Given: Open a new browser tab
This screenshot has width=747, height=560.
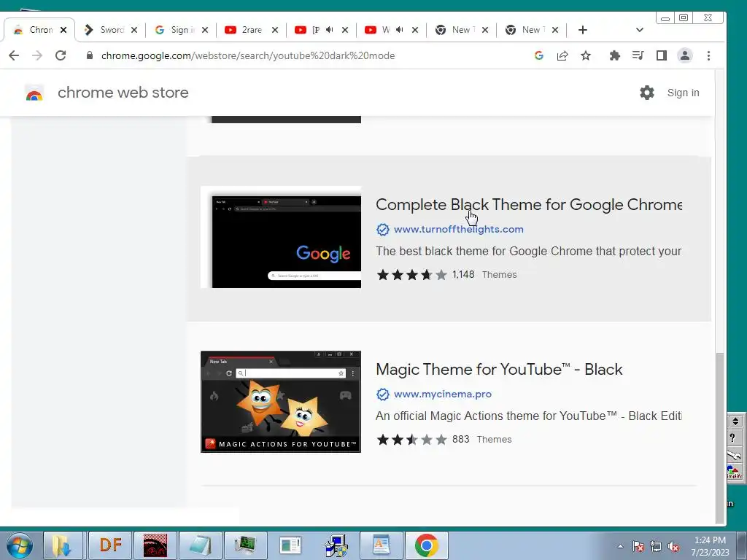Looking at the screenshot, I should [583, 30].
